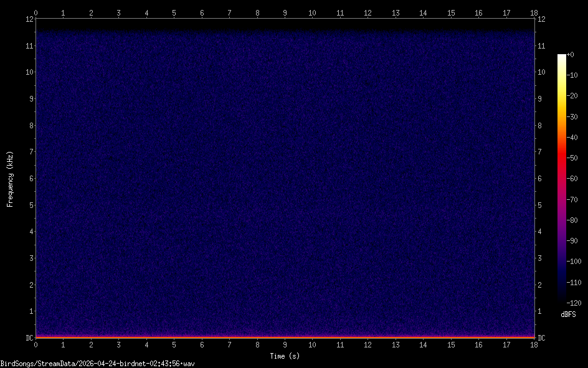Click the 'DC' label on the left frequency axis
This screenshot has width=588, height=368.
click(29, 338)
